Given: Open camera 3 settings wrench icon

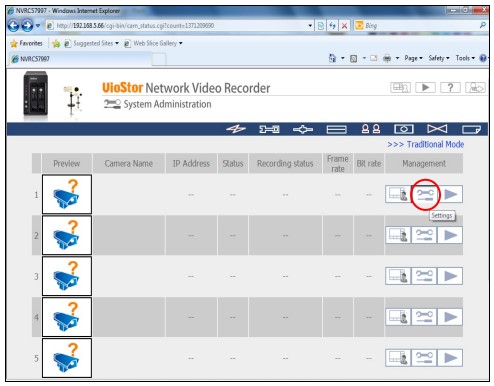Looking at the screenshot, I should (x=424, y=276).
